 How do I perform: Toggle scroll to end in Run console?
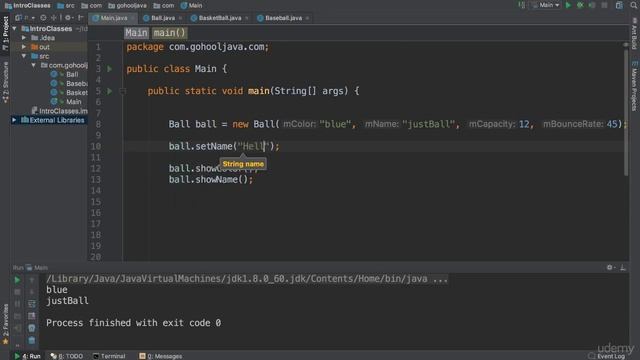click(x=31, y=316)
